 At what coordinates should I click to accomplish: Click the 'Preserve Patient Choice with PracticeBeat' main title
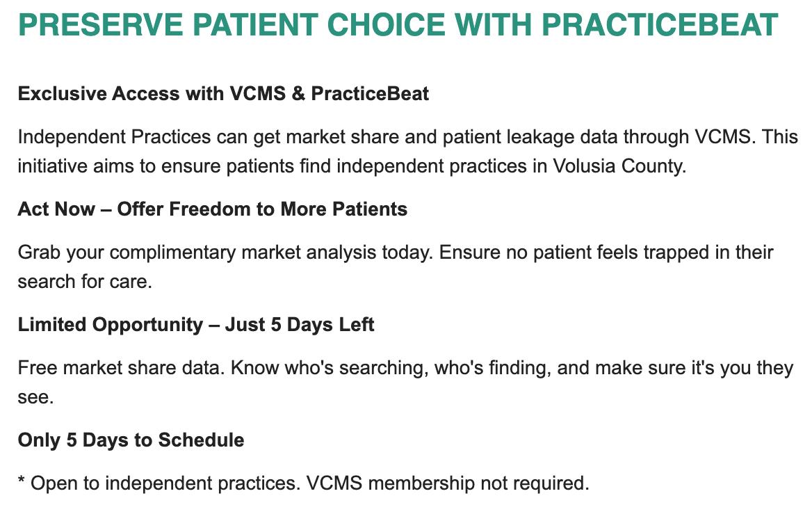[x=398, y=25]
